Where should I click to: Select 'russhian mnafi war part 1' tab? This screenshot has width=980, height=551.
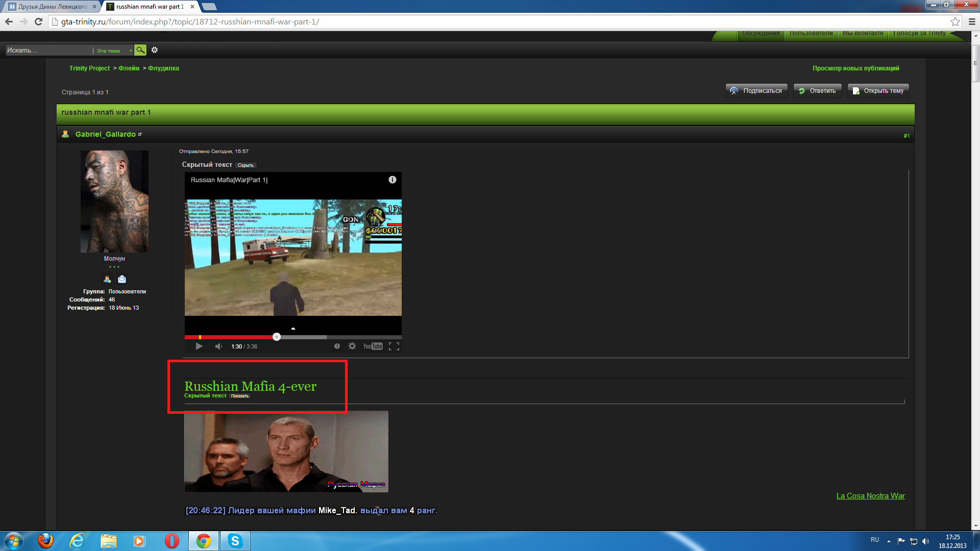pos(150,7)
